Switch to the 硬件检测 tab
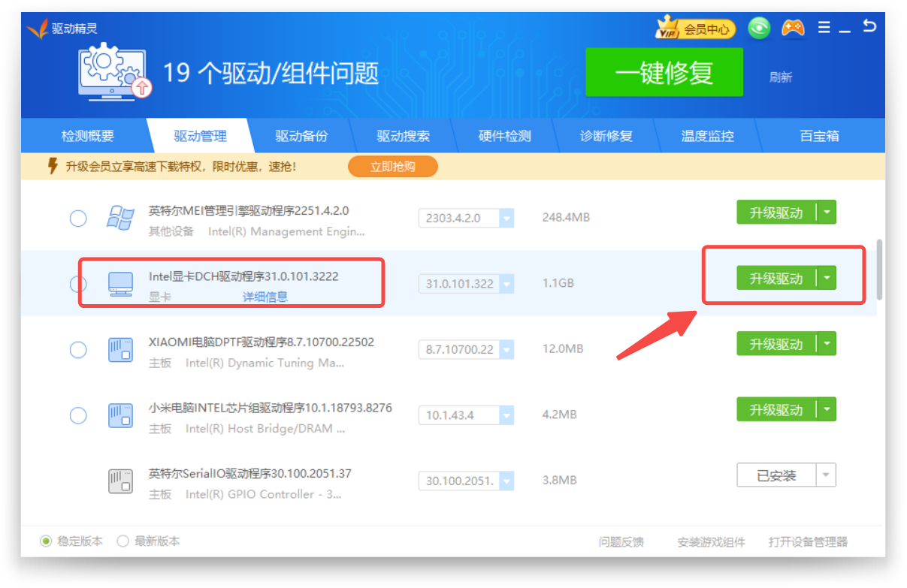Image resolution: width=907 pixels, height=588 pixels. point(504,137)
